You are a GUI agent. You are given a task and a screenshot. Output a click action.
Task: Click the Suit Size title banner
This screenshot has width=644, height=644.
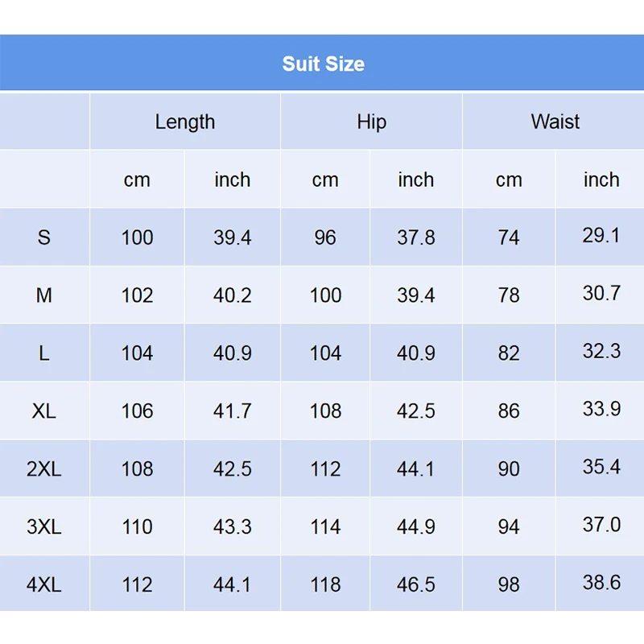point(322,63)
